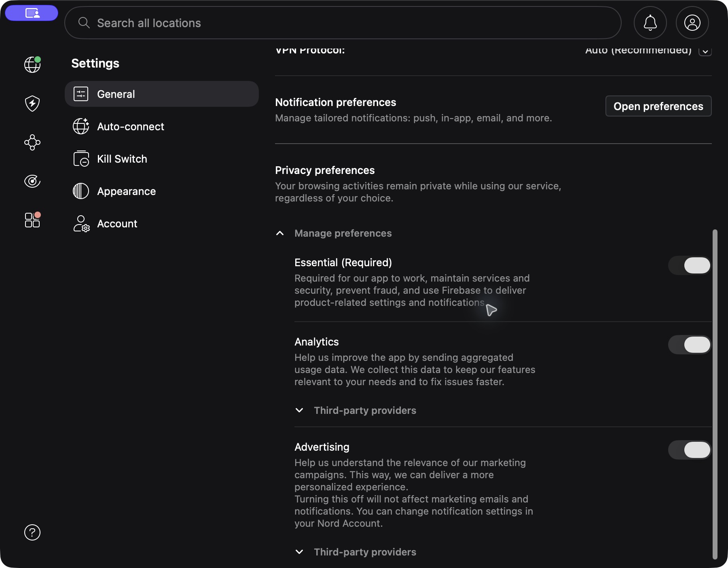Select the Account settings tab
The height and width of the screenshot is (568, 728).
coord(162,223)
